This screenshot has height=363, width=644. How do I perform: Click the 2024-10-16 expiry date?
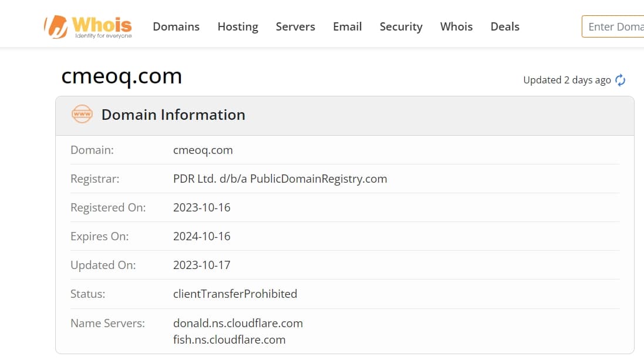(x=202, y=236)
